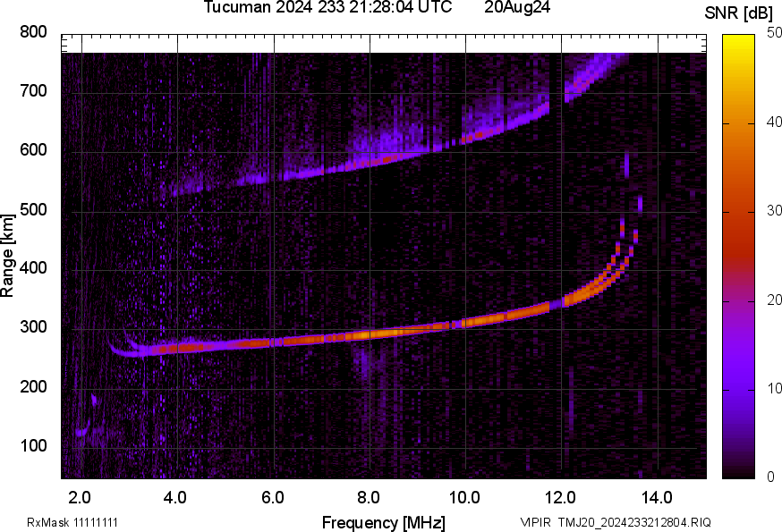Click the range tick label '300'

click(x=33, y=327)
